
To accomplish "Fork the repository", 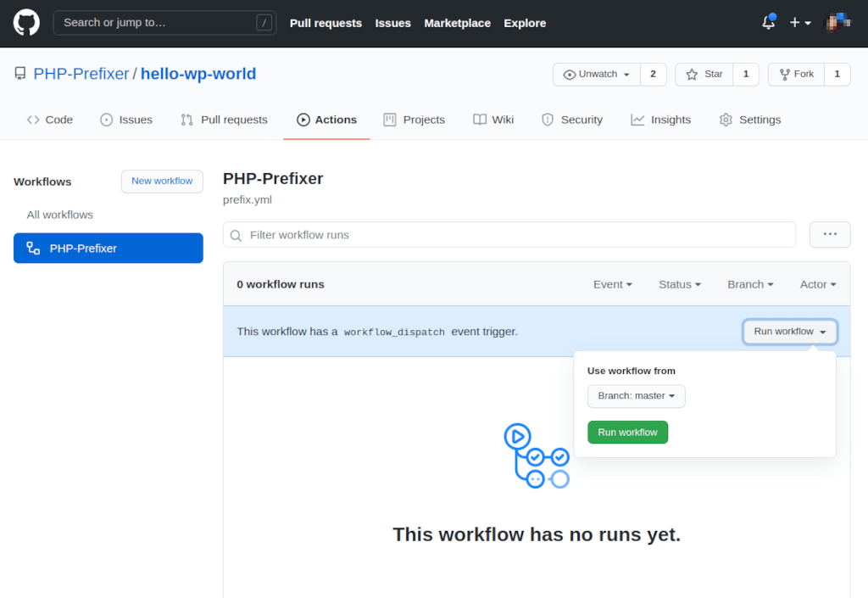I will (x=796, y=74).
